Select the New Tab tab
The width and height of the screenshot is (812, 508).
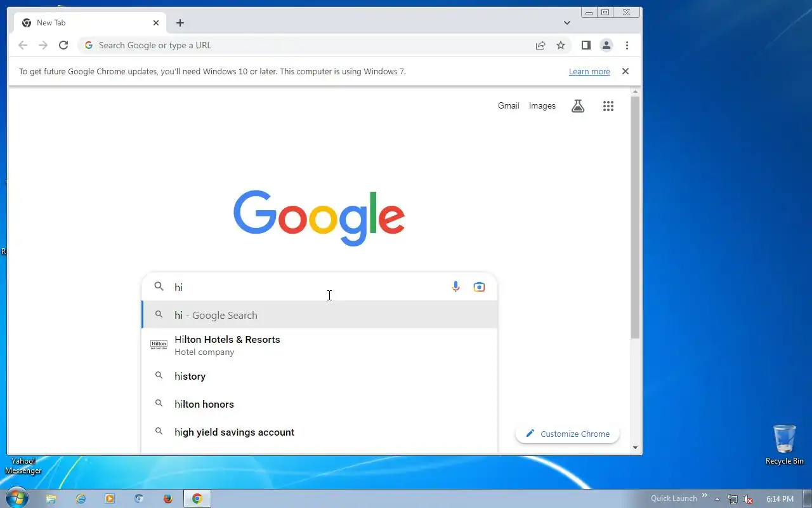pyautogui.click(x=91, y=23)
